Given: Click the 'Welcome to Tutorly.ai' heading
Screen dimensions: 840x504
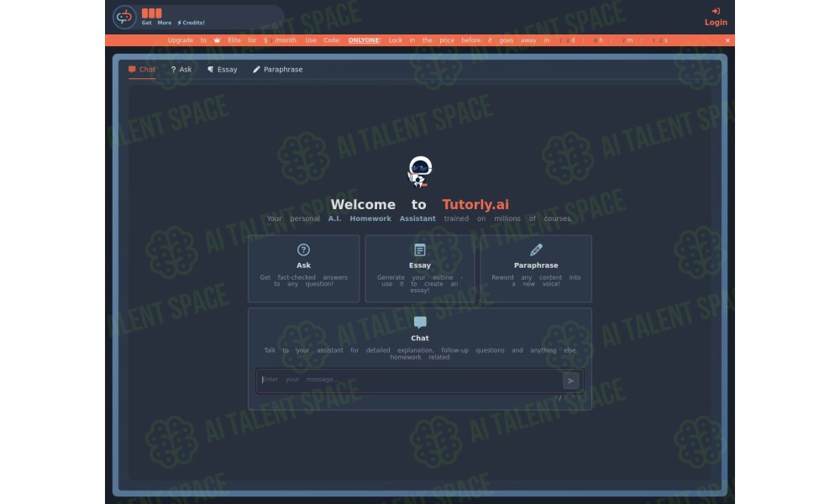Looking at the screenshot, I should click(x=420, y=205).
